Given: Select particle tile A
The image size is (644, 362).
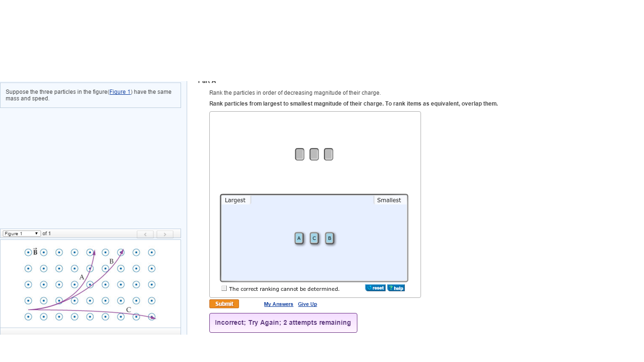Looking at the screenshot, I should coord(299,238).
